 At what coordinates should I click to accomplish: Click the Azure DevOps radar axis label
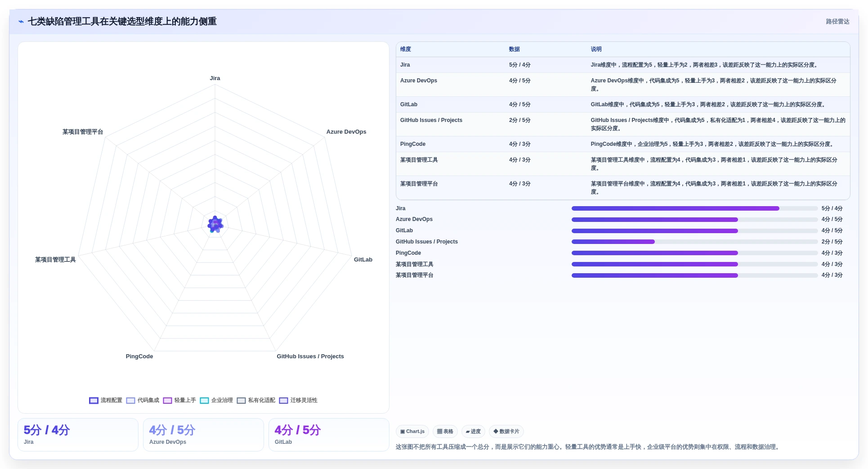click(x=346, y=132)
